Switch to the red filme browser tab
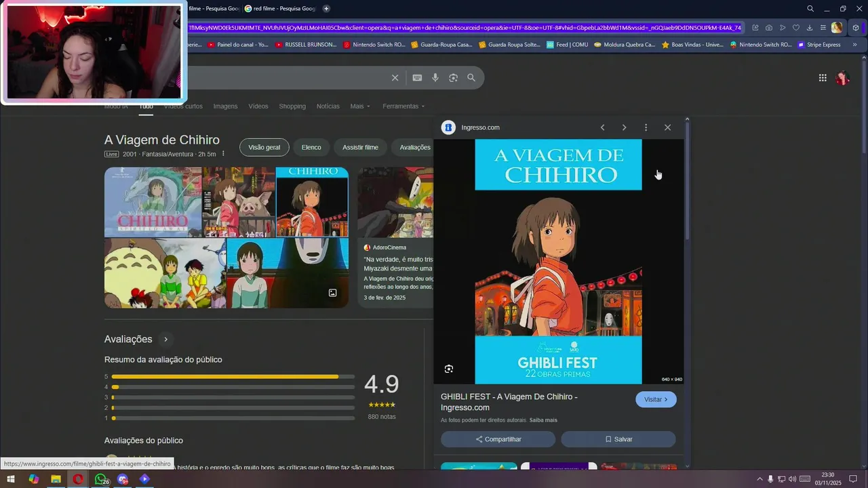 click(280, 9)
